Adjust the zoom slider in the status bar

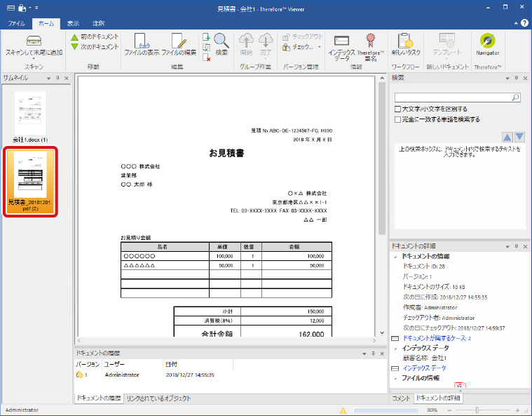478,410
